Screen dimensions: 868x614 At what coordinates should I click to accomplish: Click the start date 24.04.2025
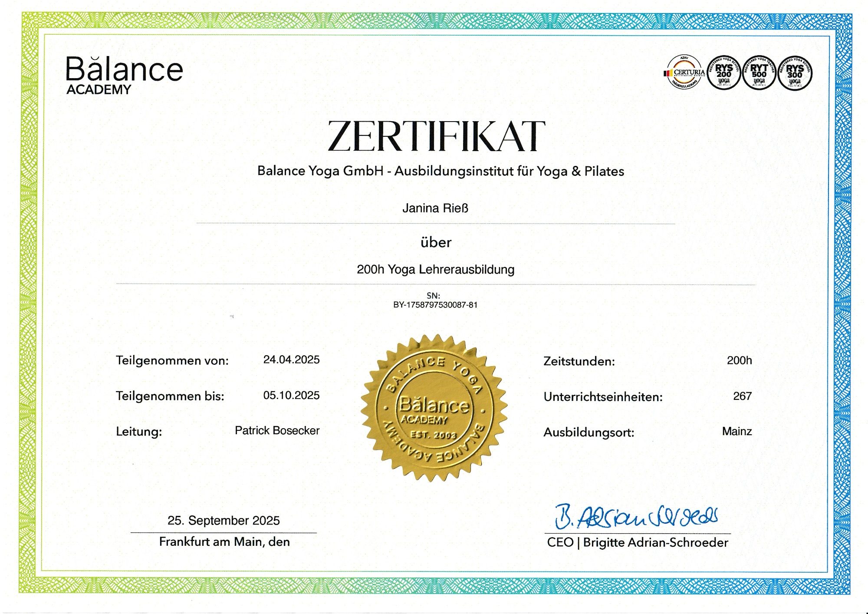(x=291, y=360)
